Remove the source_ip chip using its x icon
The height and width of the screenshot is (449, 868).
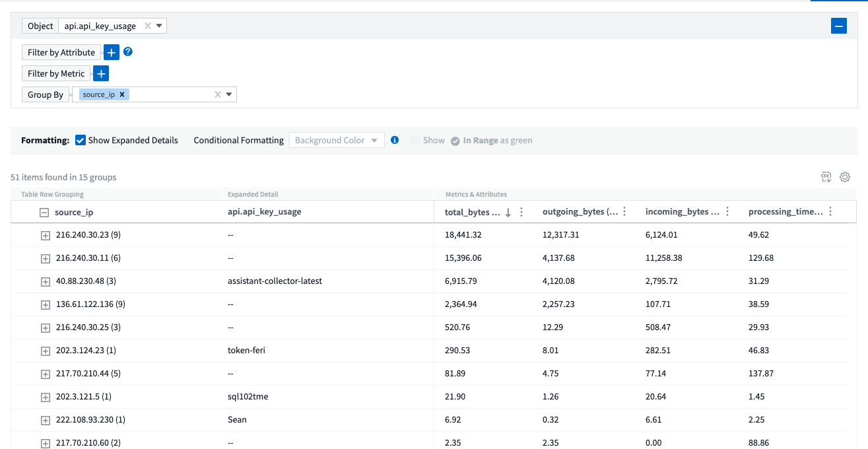122,94
